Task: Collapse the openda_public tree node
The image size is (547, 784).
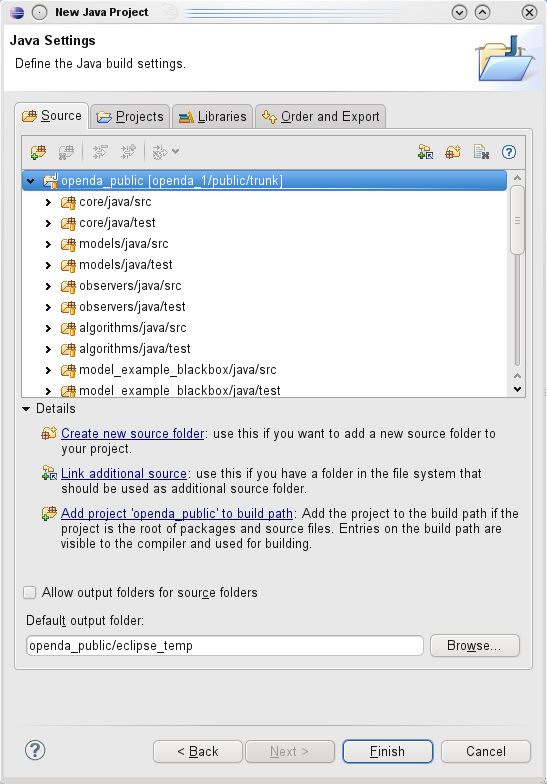Action: (x=30, y=181)
